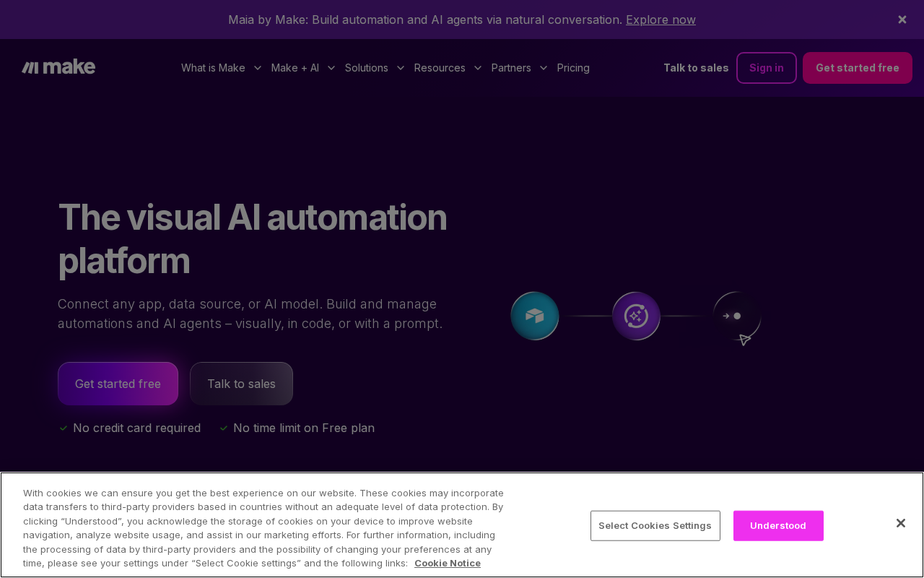The height and width of the screenshot is (578, 924).
Task: Open the What is Make menu
Action: click(x=213, y=68)
